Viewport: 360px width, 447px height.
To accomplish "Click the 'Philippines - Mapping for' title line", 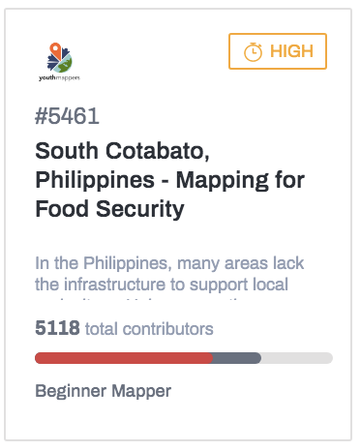I will (x=170, y=180).
